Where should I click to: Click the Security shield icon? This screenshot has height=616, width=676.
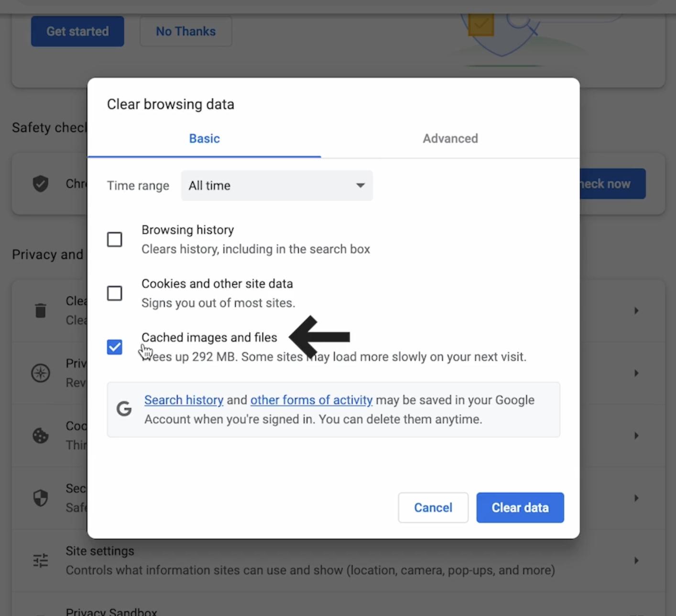[x=41, y=498]
